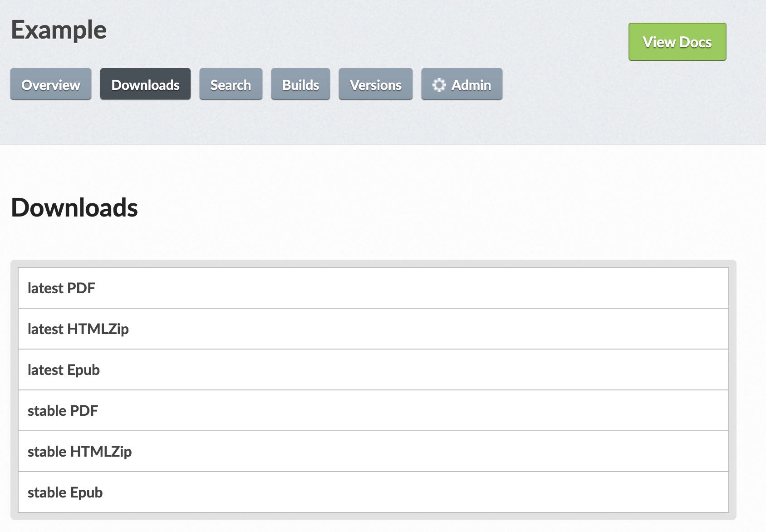Screen dimensions: 766x532
Task: Download the stable PDF
Action: coord(63,411)
